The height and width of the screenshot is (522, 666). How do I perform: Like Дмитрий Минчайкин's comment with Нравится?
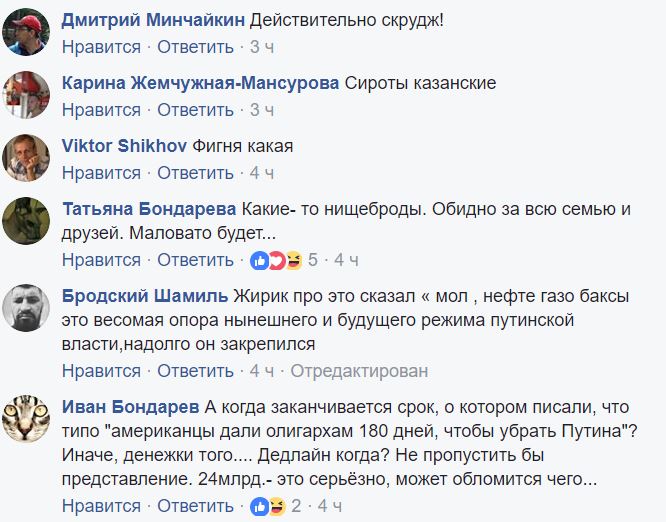tap(101, 47)
